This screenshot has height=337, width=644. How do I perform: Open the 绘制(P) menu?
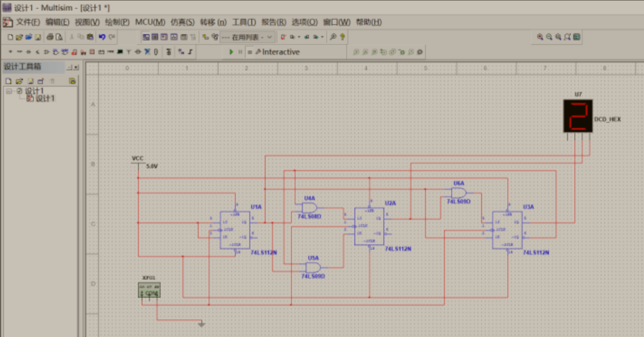117,22
